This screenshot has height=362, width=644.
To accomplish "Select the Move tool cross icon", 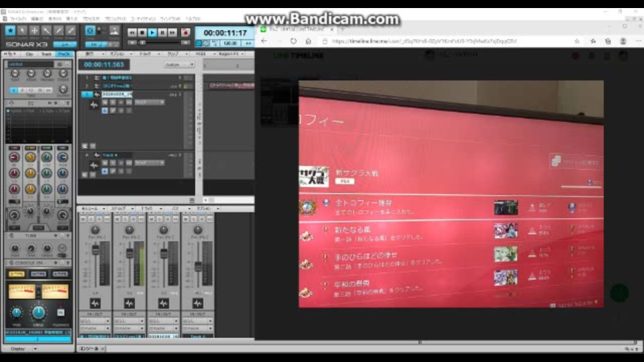I will pyautogui.click(x=34, y=30).
